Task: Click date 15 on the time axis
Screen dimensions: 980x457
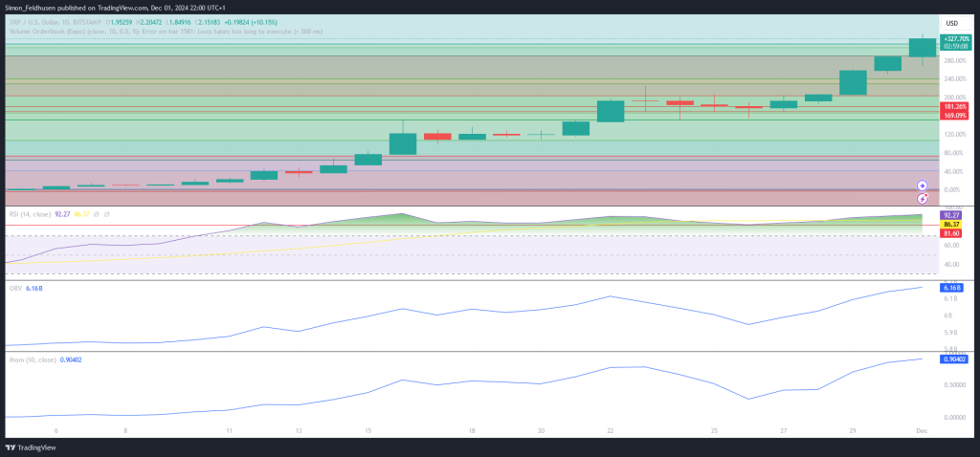Action: [x=368, y=431]
